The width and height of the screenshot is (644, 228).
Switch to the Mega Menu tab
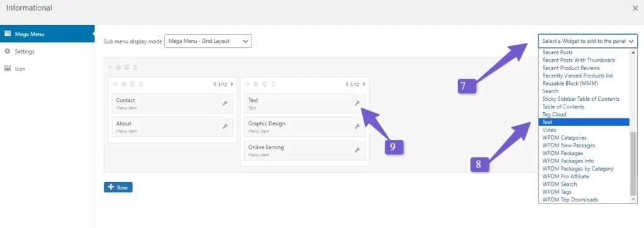tap(47, 34)
